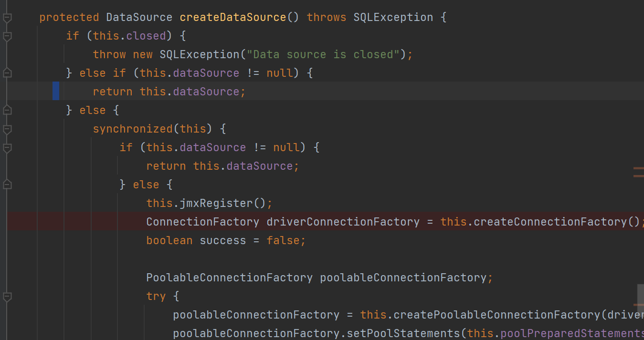
Task: Click the "Data source is closed" string
Action: coord(326,54)
